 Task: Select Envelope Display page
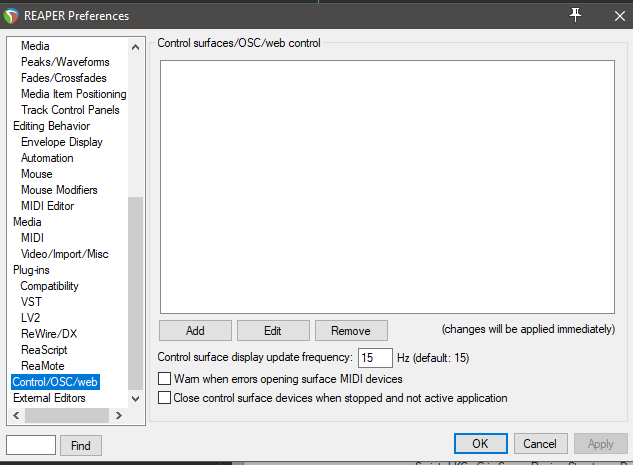pyautogui.click(x=62, y=142)
